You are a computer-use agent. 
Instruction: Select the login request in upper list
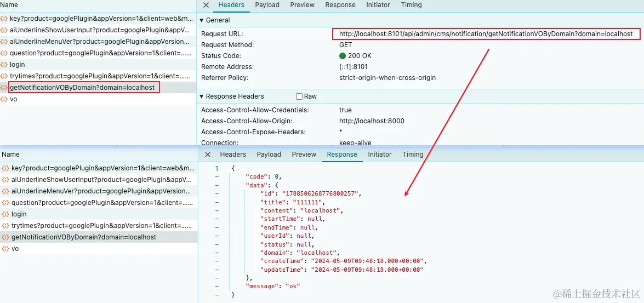point(99,65)
